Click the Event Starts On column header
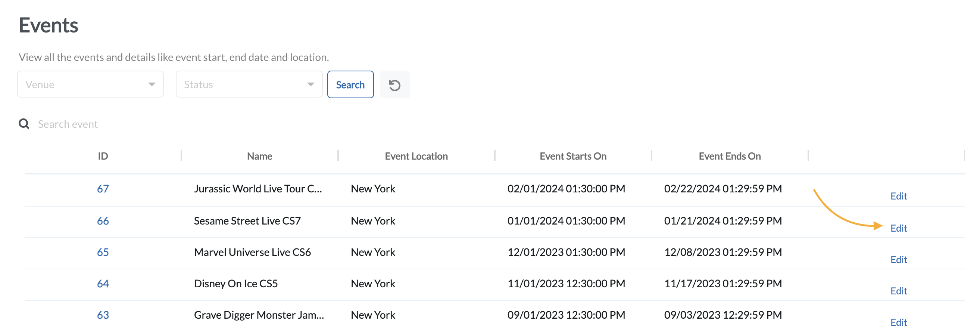This screenshot has width=980, height=331. (x=573, y=156)
